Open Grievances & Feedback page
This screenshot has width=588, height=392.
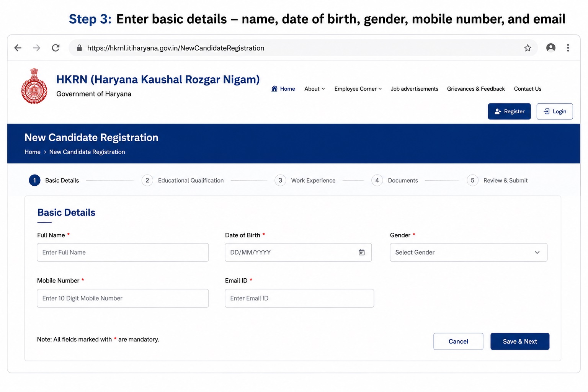(476, 89)
